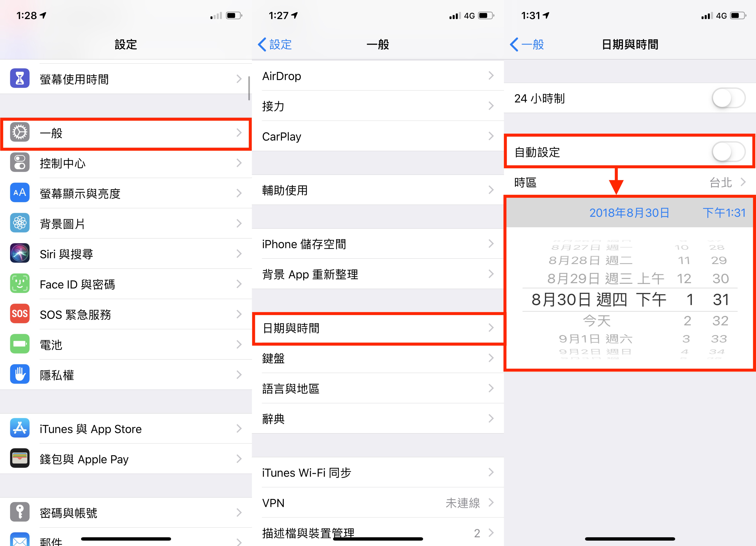
Task: Expand 日期與時間 (Date & Time) menu
Action: [x=378, y=328]
